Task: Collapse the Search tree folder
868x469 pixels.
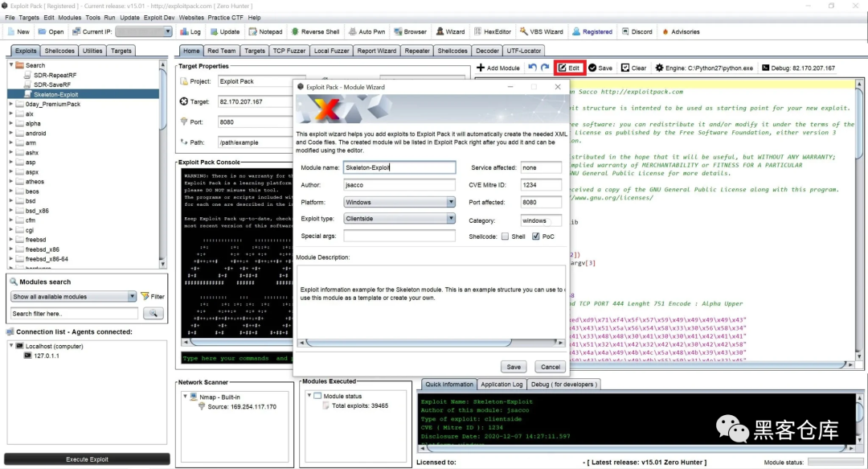Action: [11, 65]
